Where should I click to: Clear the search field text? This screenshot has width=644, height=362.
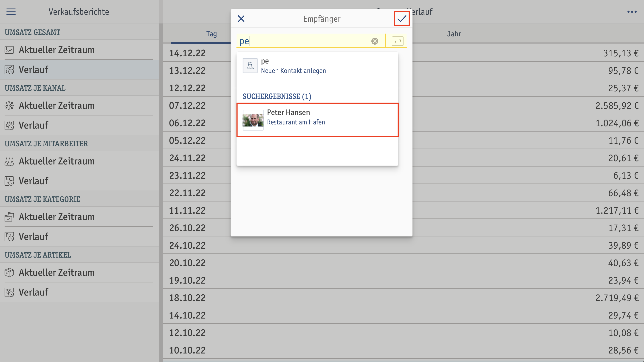(375, 41)
